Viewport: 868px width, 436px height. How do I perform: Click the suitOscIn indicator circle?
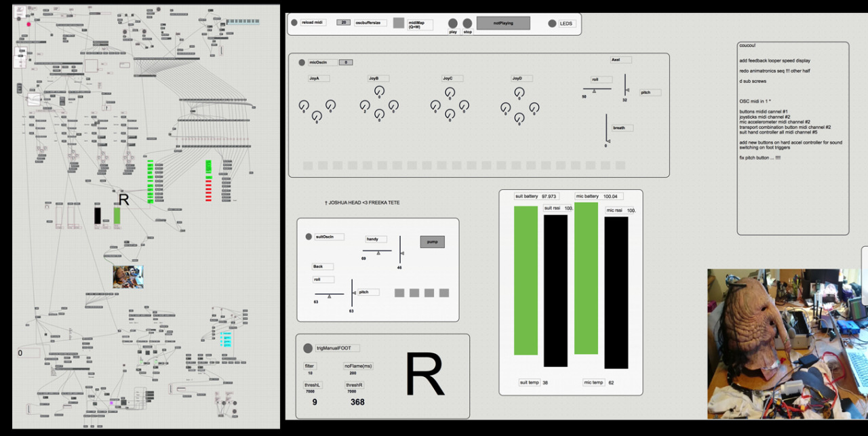coord(309,237)
